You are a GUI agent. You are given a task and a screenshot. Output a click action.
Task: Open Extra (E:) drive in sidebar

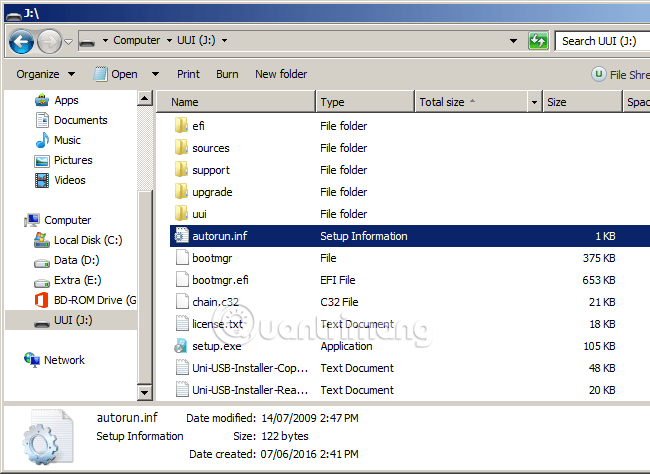(x=68, y=280)
